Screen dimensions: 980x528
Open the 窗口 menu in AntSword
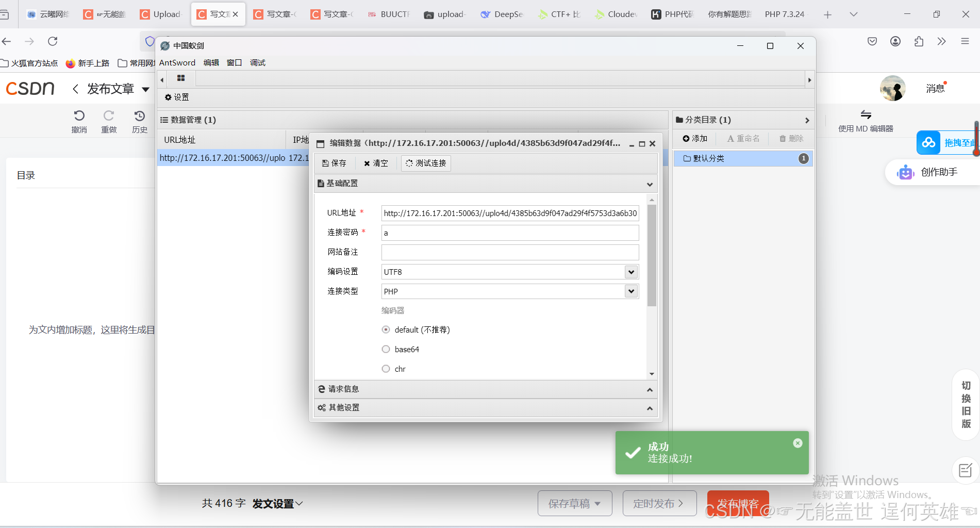pyautogui.click(x=234, y=62)
